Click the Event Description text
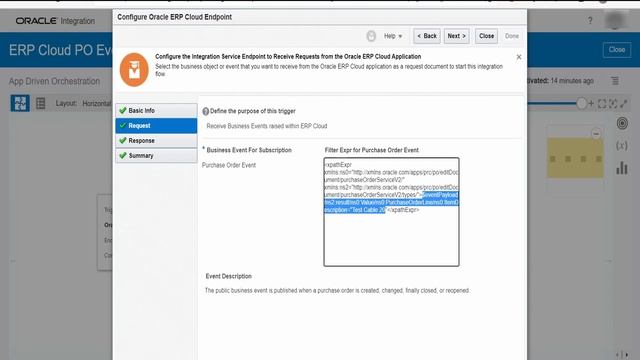640x360 pixels. pyautogui.click(x=229, y=276)
